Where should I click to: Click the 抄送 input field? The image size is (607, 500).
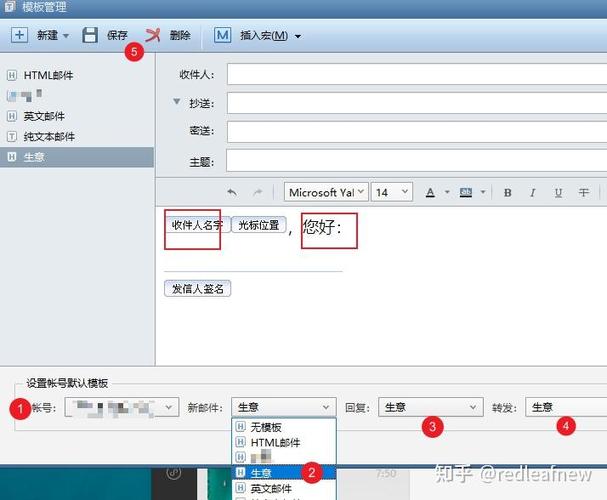tap(417, 103)
